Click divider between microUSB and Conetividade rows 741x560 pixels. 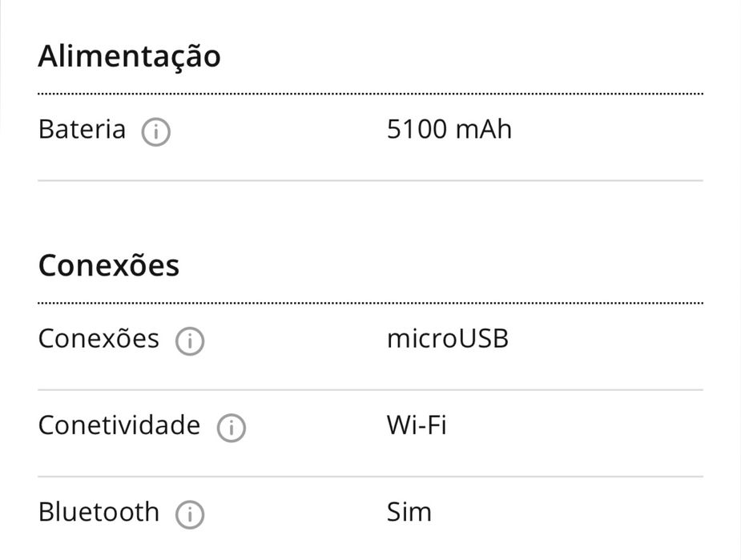coord(370,390)
